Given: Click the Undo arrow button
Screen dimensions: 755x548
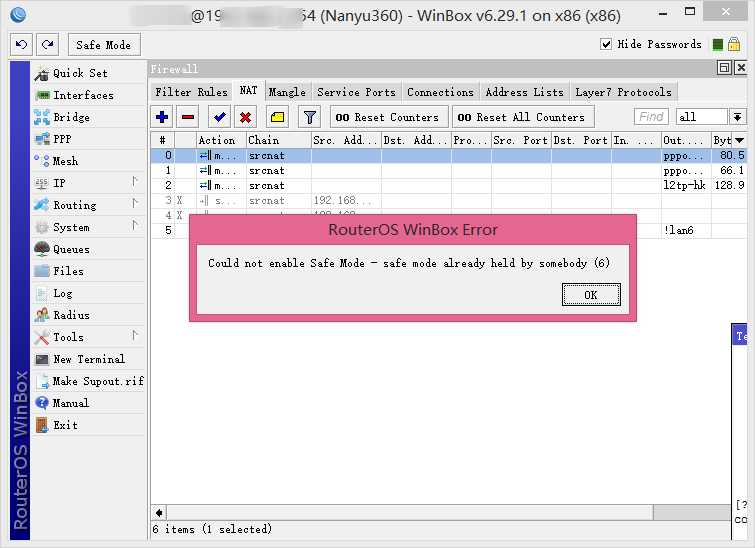Looking at the screenshot, I should (21, 45).
